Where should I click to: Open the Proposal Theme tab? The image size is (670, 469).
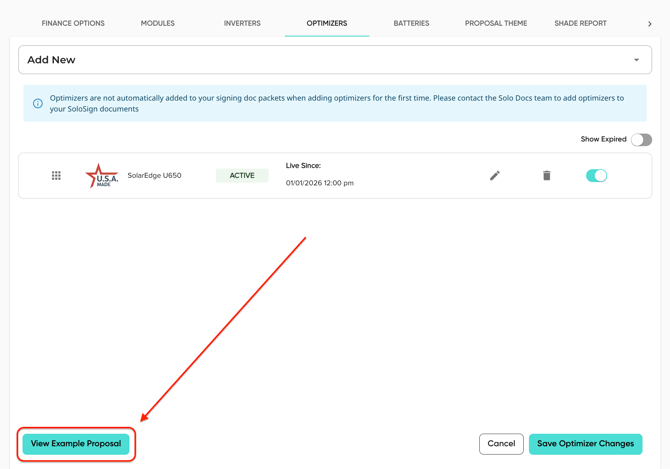pos(496,23)
